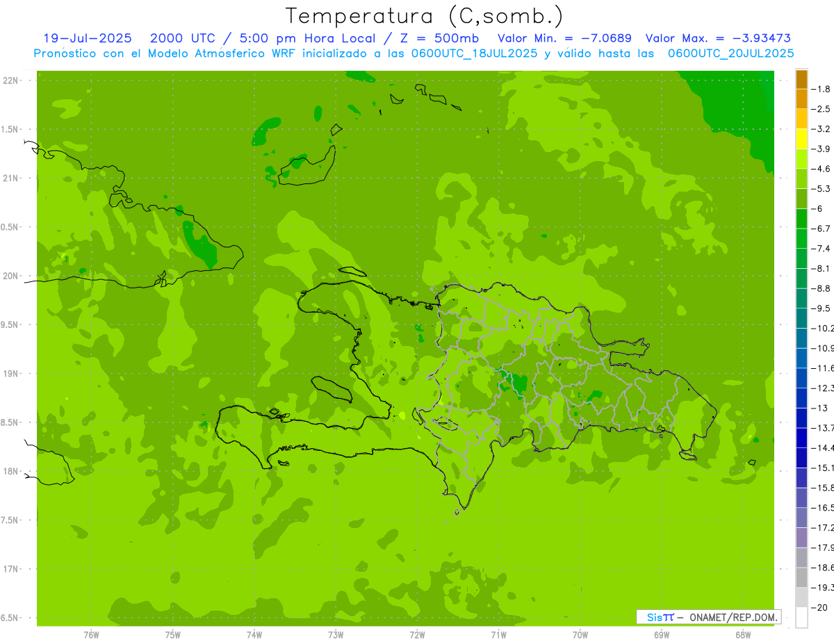Click the white swatch below -20
The width and height of the screenshot is (834, 644).
point(801,618)
